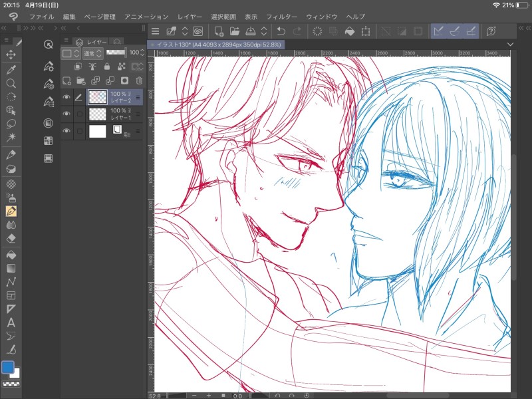Select the Airbrush tool

click(11, 198)
